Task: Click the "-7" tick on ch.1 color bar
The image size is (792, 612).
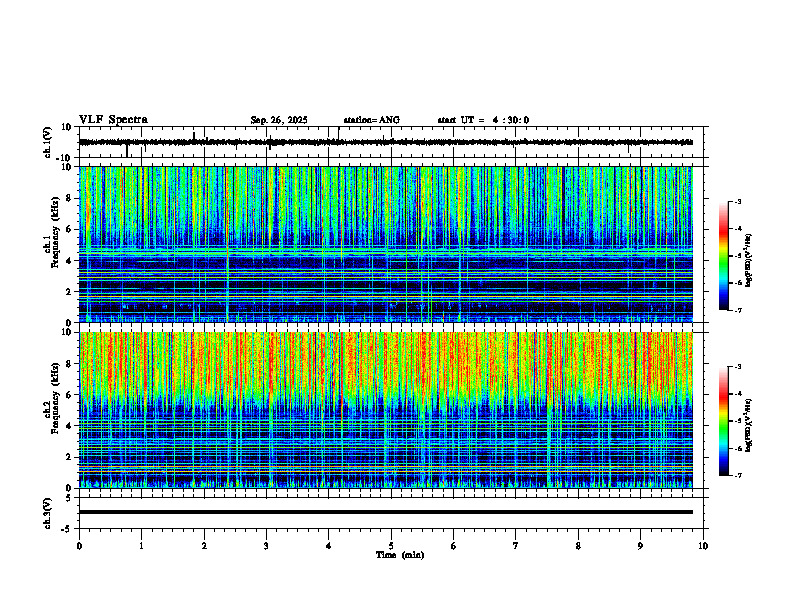Action: (738, 310)
